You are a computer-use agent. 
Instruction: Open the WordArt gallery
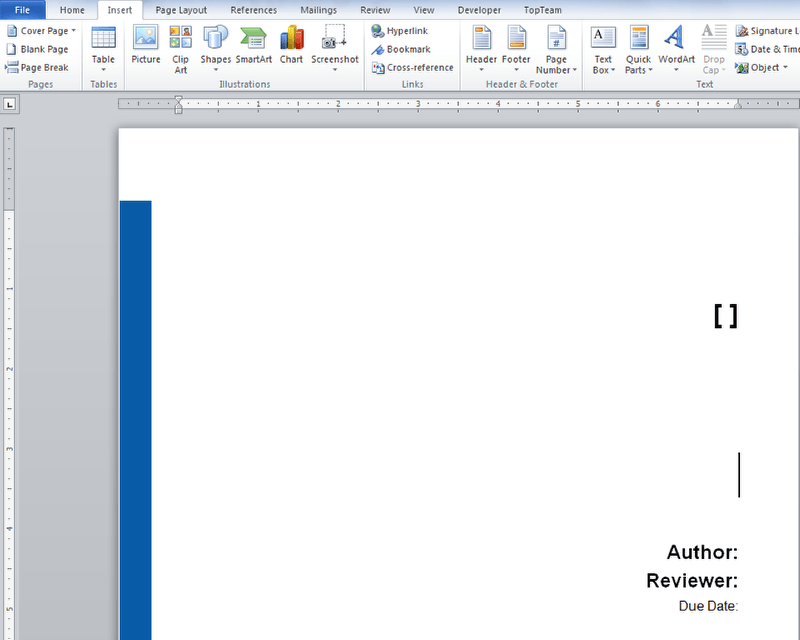(x=676, y=47)
